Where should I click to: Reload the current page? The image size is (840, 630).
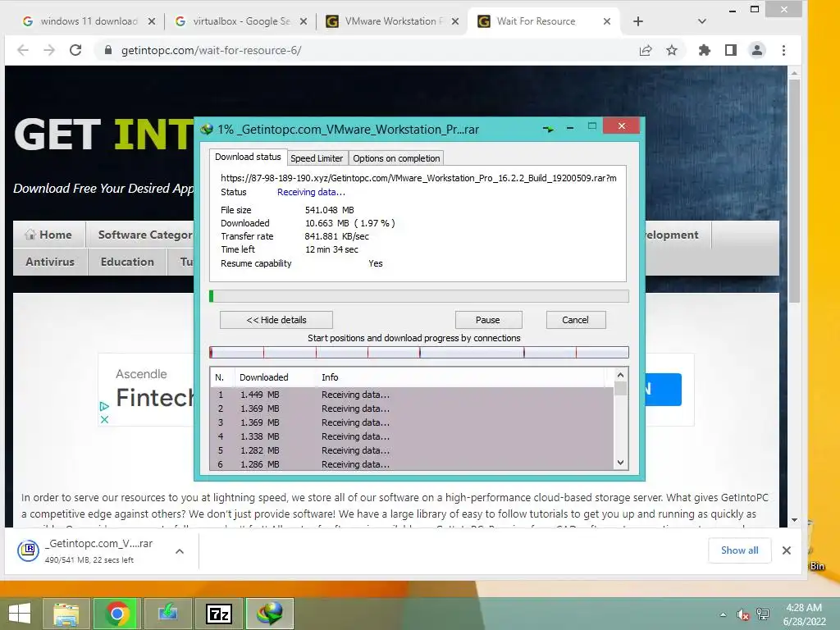(75, 50)
